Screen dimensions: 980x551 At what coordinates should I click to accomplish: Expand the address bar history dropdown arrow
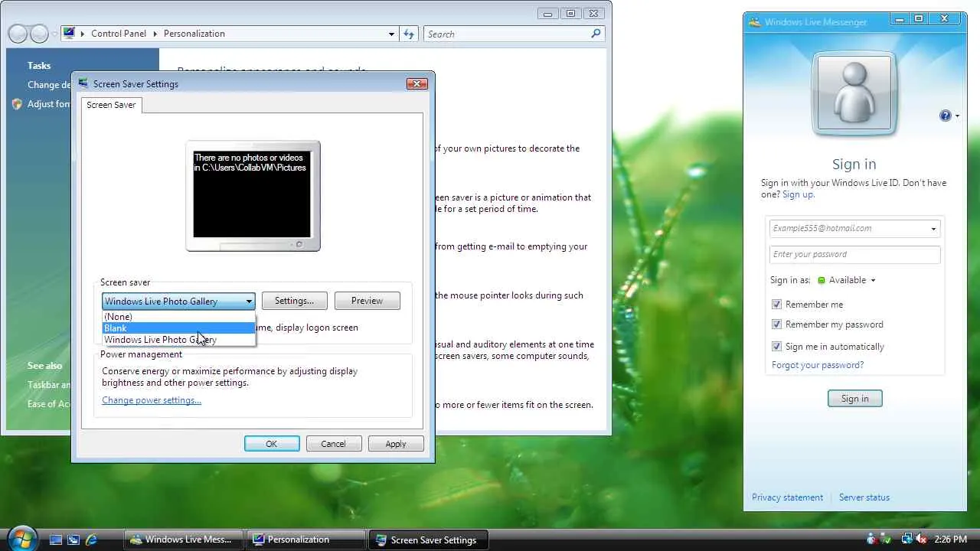click(392, 34)
